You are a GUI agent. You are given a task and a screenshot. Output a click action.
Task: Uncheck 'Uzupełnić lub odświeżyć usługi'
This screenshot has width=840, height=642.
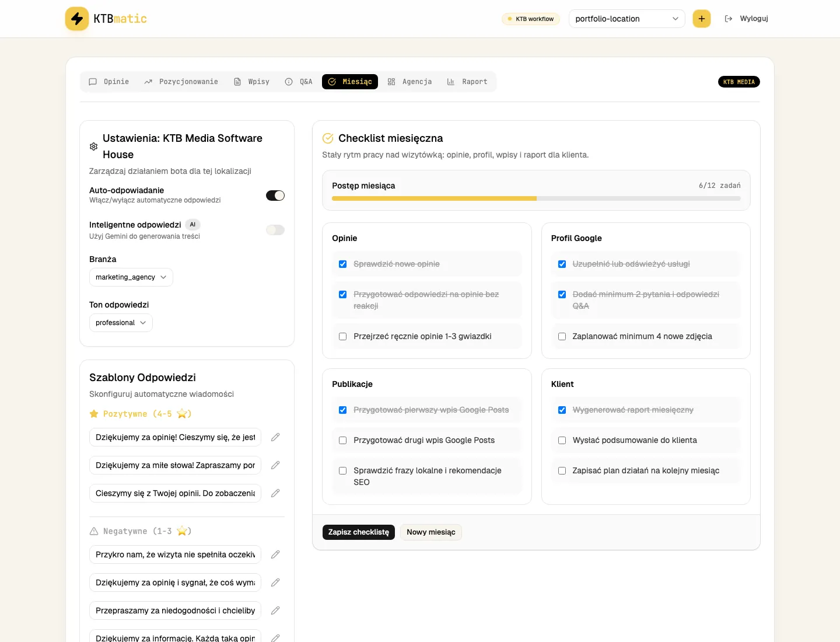(x=562, y=264)
